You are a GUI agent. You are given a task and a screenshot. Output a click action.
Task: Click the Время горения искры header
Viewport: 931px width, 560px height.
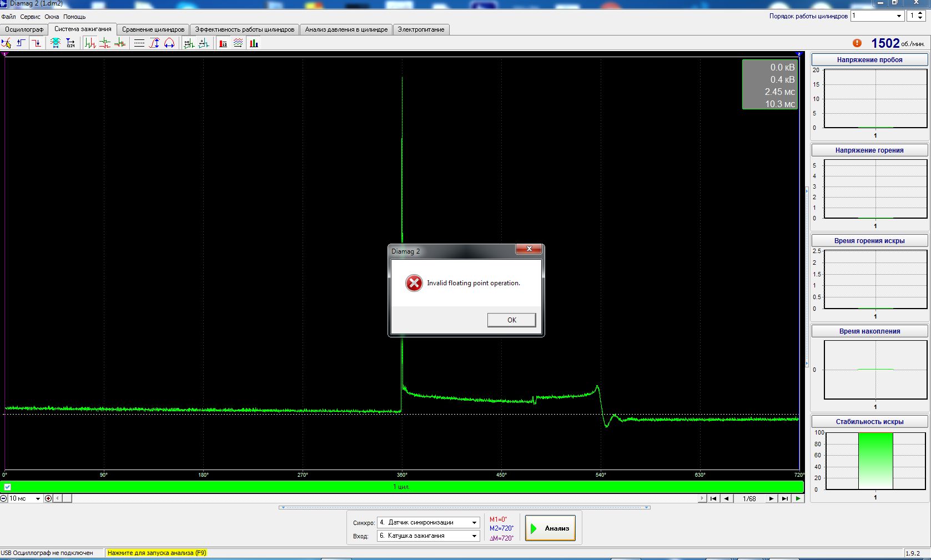tap(869, 240)
